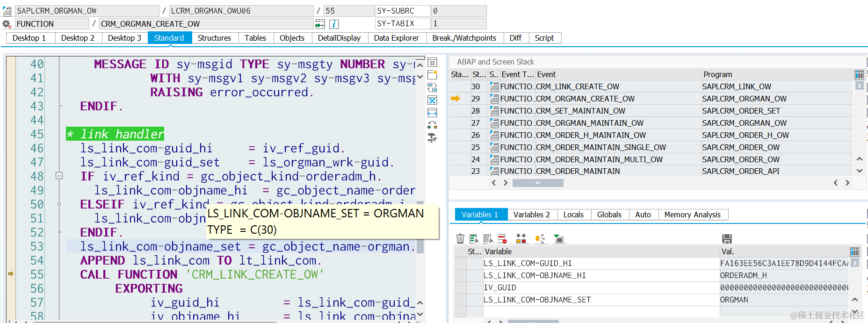Switch to the Auto tab
This screenshot has height=323, width=868.
coord(643,215)
